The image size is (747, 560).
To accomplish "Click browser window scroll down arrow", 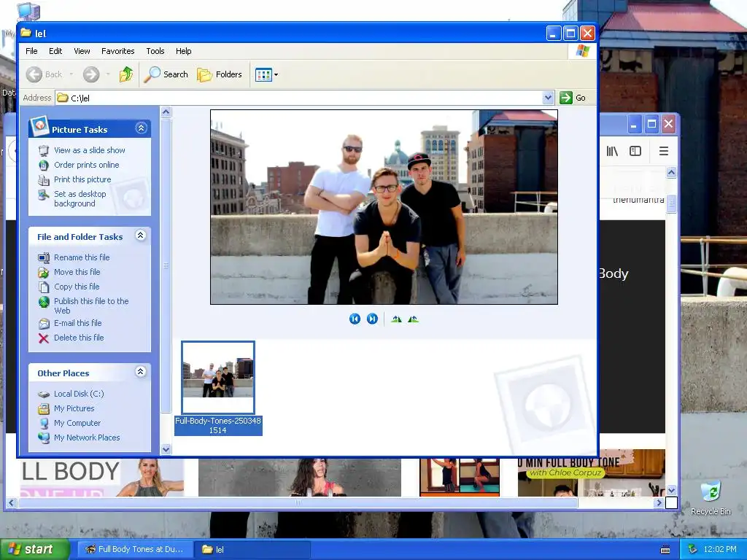I will click(x=671, y=490).
